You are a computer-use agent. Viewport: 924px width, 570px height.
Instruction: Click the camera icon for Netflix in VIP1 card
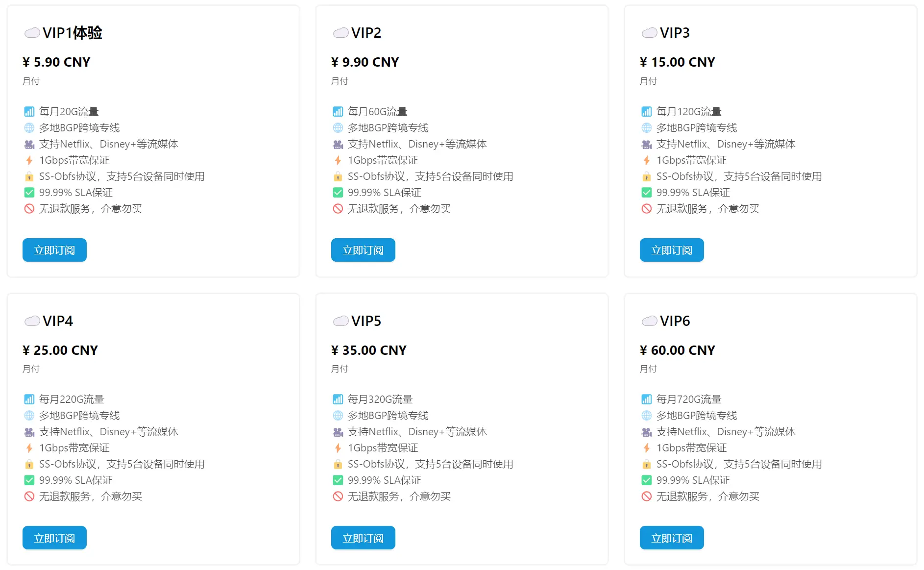point(29,144)
